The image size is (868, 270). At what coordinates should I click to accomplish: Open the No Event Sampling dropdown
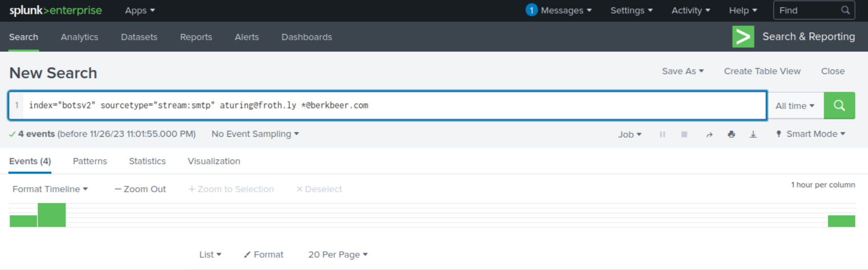[x=255, y=134]
